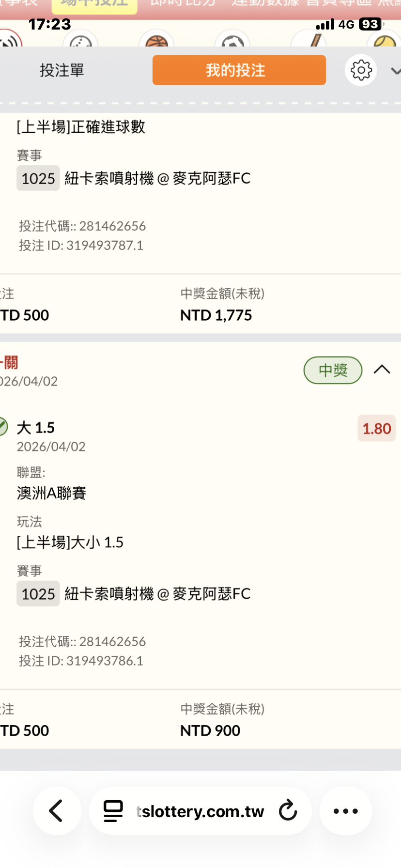Reload the tslottery.com.tw page
401x868 pixels.
tap(288, 810)
